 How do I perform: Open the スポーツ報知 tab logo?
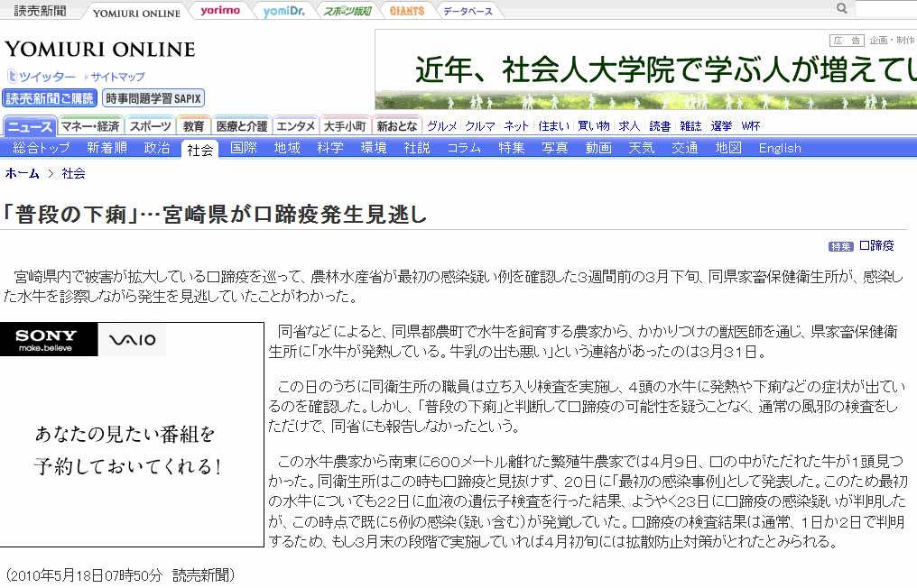(x=347, y=11)
